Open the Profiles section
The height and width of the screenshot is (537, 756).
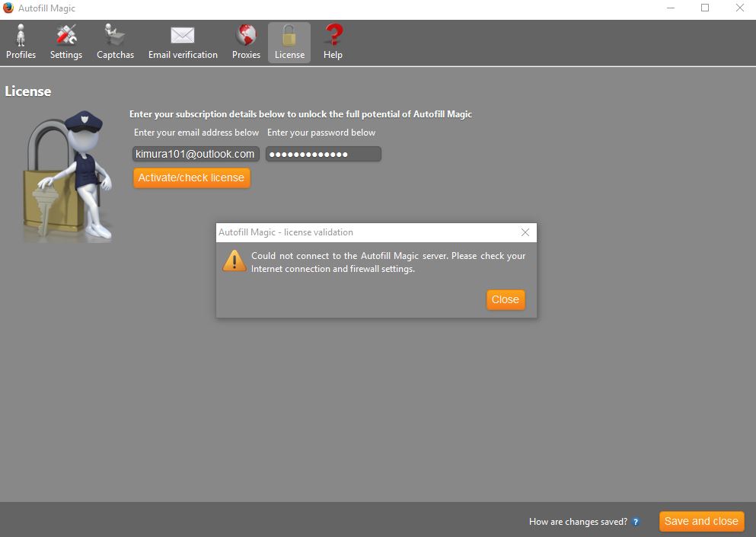[21, 42]
